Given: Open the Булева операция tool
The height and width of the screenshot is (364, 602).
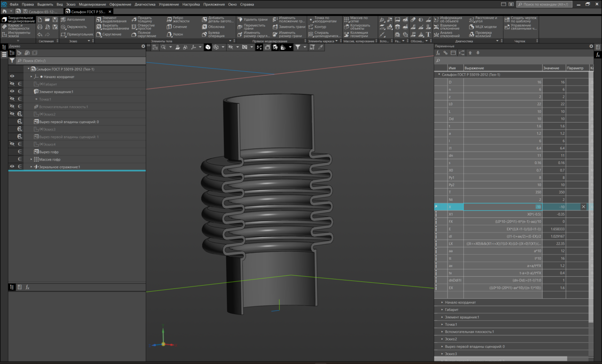Looking at the screenshot, I should click(x=213, y=34).
